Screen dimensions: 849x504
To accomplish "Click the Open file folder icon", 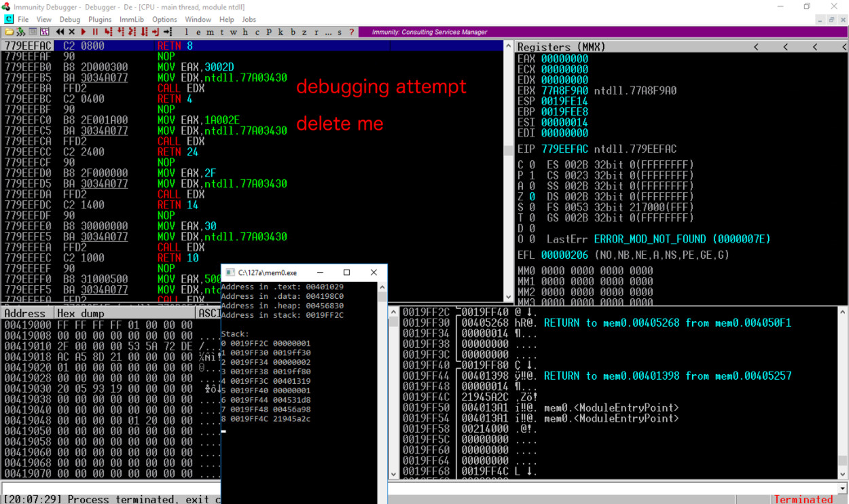I will 9,32.
